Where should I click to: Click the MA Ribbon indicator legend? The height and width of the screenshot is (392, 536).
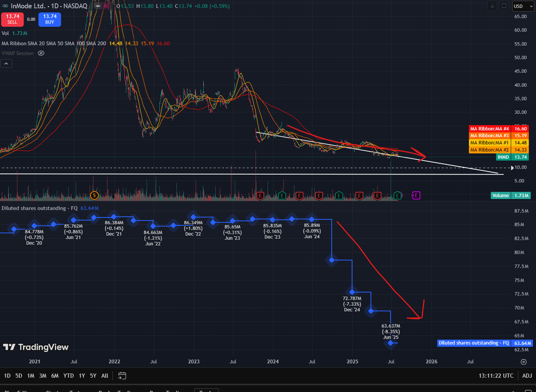tap(54, 43)
